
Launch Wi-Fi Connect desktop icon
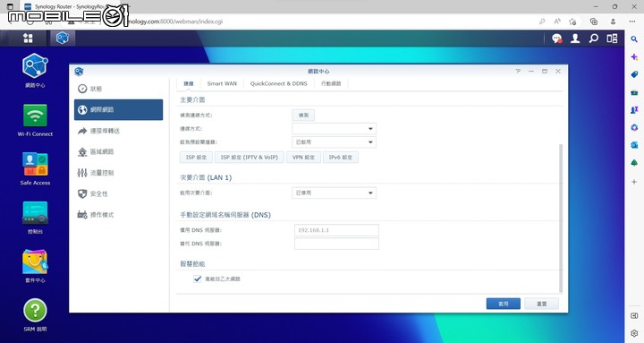[35, 120]
